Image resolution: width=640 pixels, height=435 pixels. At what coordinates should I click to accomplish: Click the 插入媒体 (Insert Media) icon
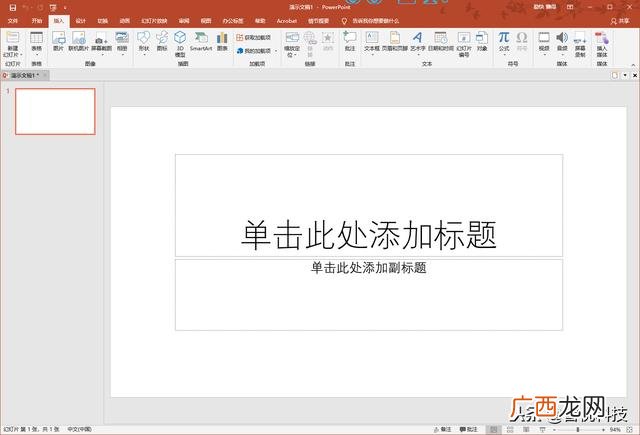[602, 44]
